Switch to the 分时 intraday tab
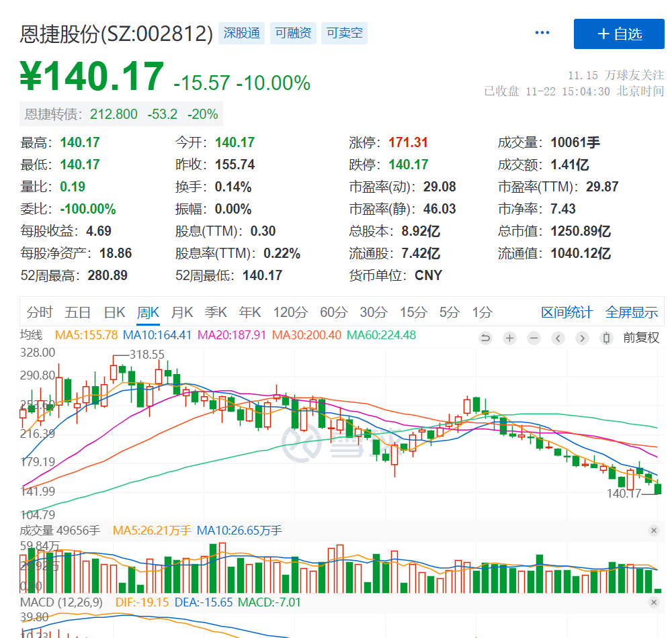This screenshot has height=638, width=672. pyautogui.click(x=40, y=312)
